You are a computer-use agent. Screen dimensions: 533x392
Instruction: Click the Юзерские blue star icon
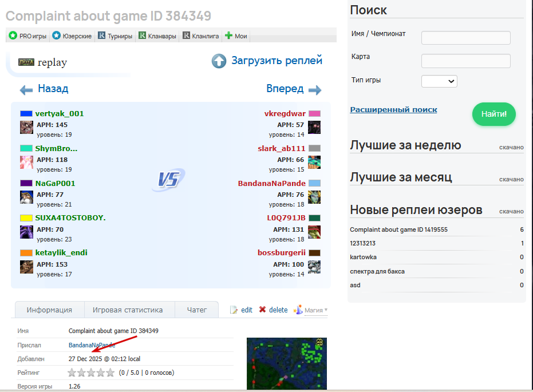tap(57, 35)
